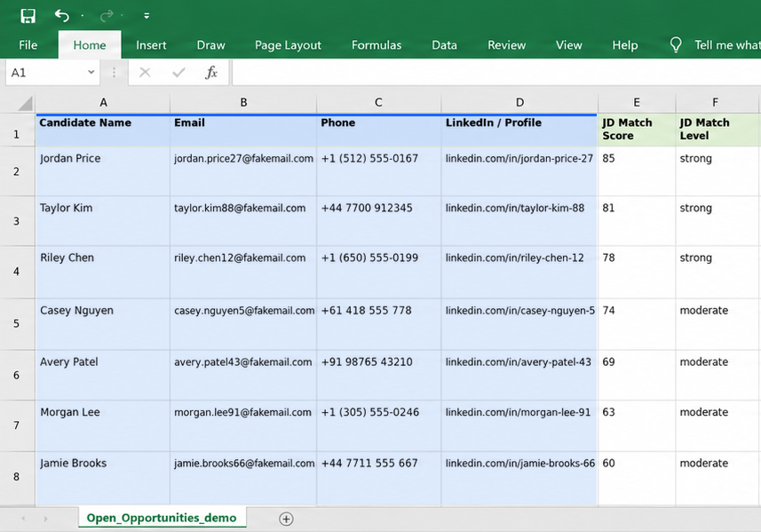Click the Candidate Name header cell
Image resolution: width=761 pixels, height=532 pixels.
103,130
